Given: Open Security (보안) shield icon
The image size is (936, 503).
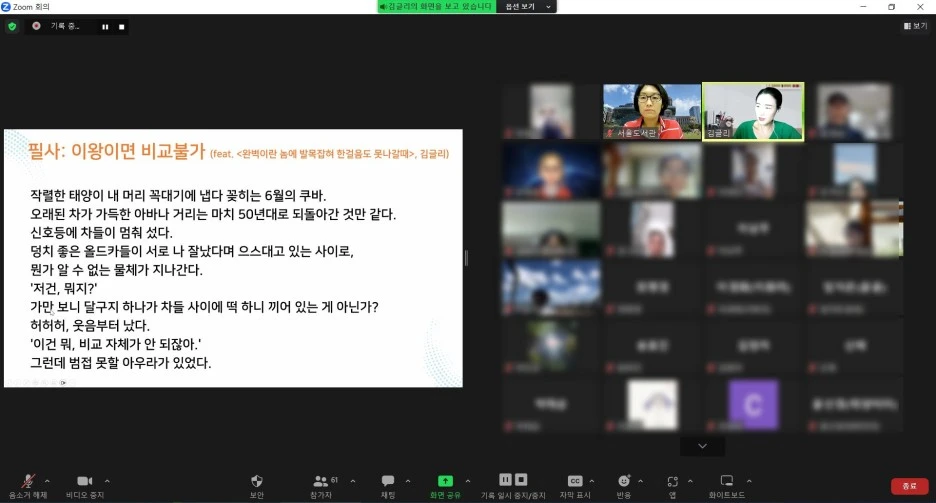Looking at the screenshot, I should click(x=257, y=481).
